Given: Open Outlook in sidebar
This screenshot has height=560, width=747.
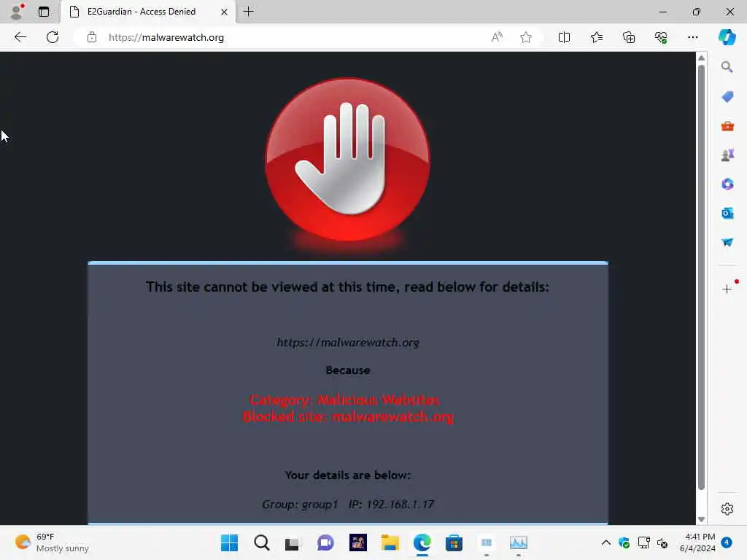Looking at the screenshot, I should [x=727, y=214].
